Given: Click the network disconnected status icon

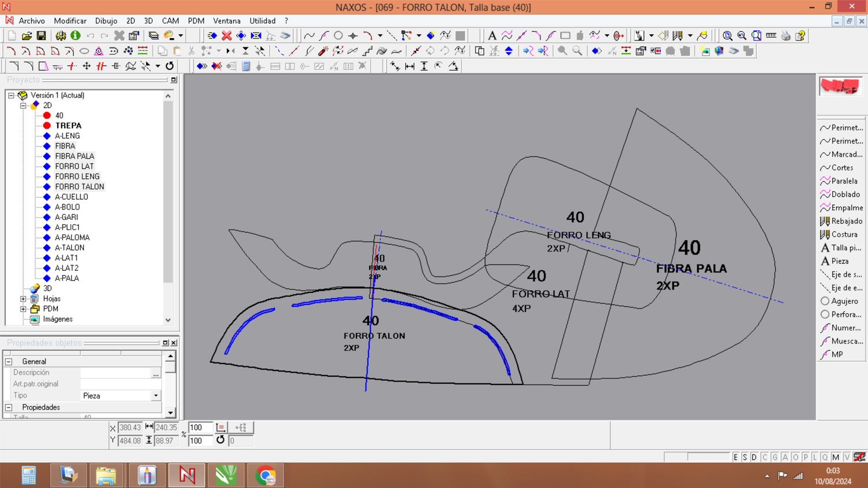Looking at the screenshot, I should coord(859,457).
